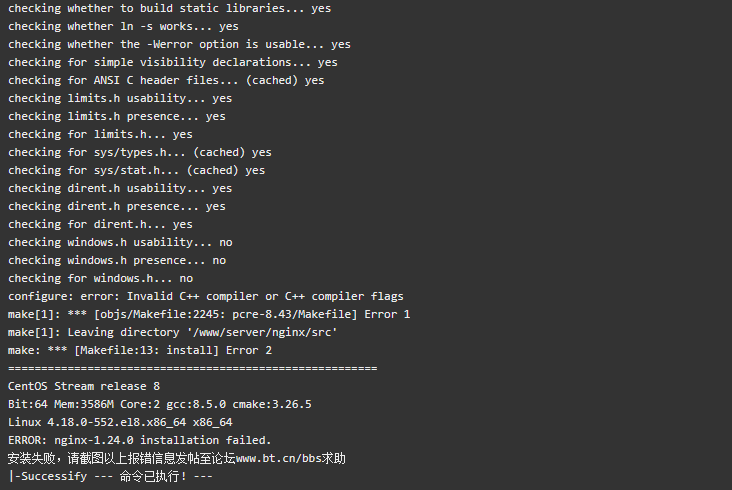Click the checking windows.h usability line
The height and width of the screenshot is (490, 732).
(120, 242)
